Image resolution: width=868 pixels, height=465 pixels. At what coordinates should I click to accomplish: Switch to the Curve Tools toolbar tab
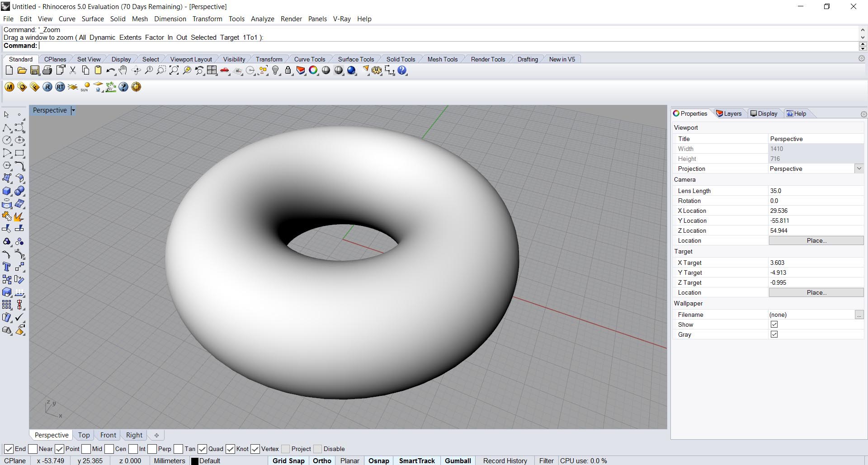pyautogui.click(x=309, y=59)
